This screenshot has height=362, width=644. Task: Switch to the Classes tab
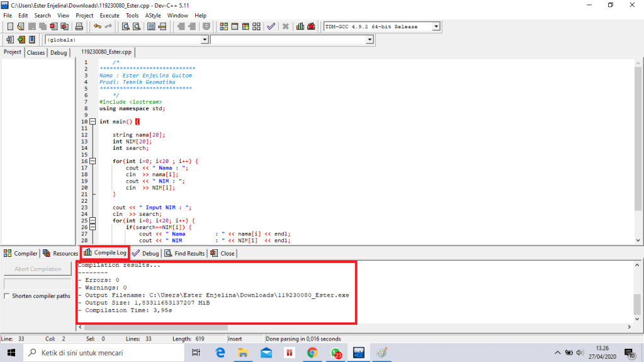(x=36, y=53)
